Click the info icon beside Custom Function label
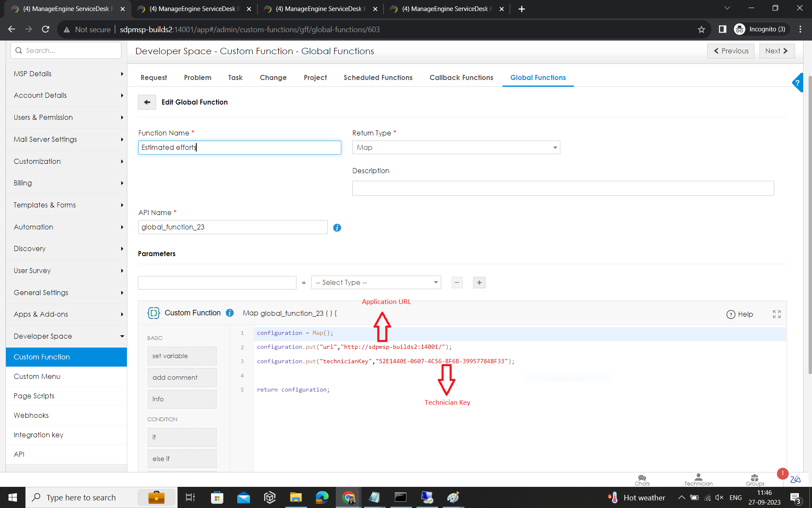 point(230,313)
